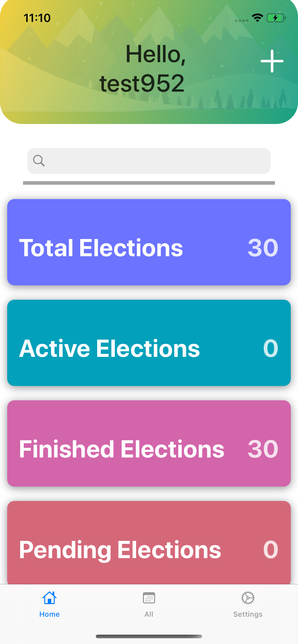Click the Wi-Fi status icon

click(257, 18)
